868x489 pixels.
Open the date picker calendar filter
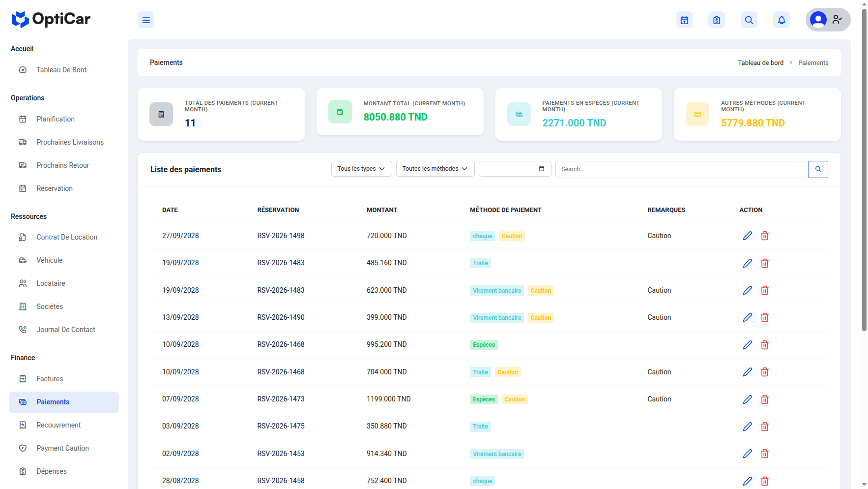[x=542, y=169]
